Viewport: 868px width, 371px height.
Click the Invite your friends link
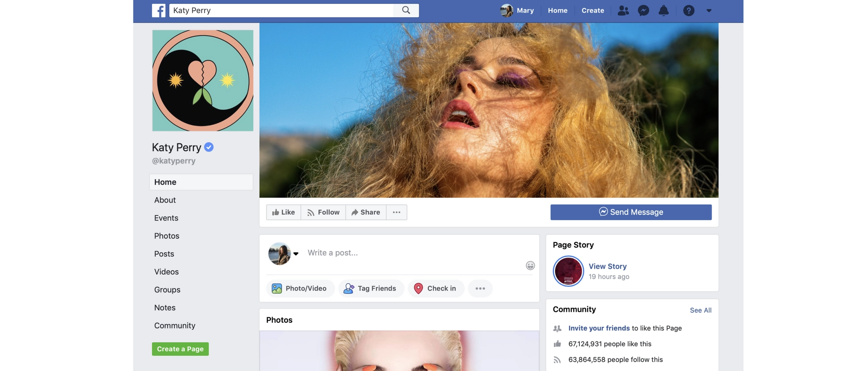point(599,328)
